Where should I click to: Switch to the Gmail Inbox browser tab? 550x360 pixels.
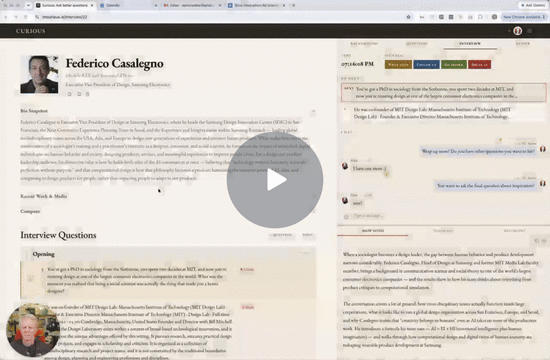tap(192, 5)
